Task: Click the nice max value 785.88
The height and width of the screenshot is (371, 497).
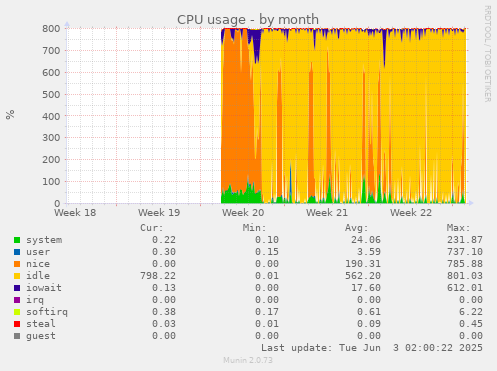Action: point(465,264)
